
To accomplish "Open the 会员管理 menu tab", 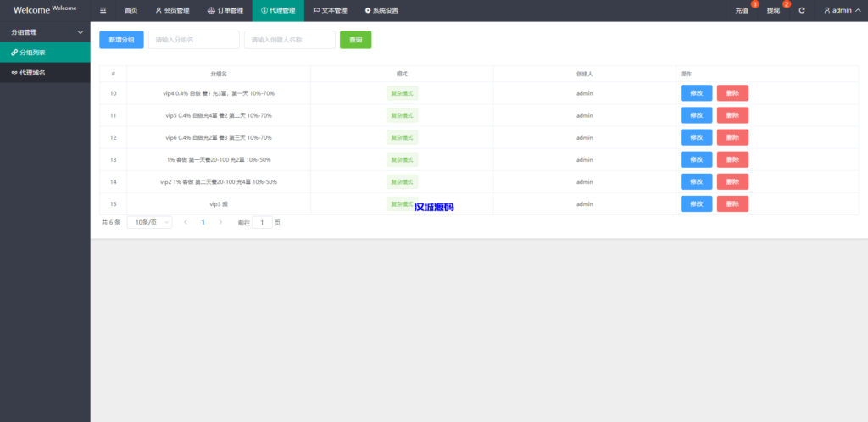I will coord(172,11).
